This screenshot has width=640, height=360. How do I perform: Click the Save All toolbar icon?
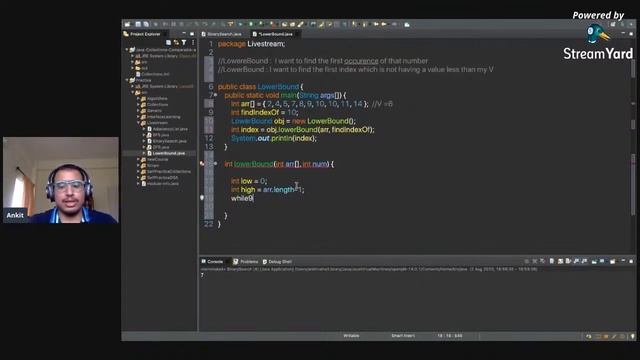[146, 24]
